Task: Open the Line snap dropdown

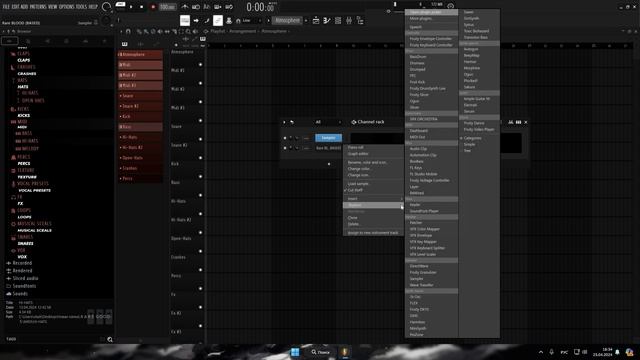Action: coord(252,20)
